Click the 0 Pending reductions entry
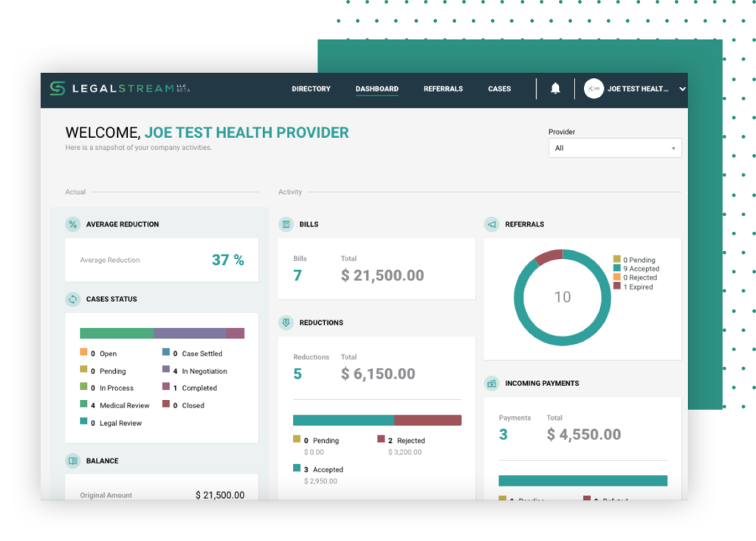Viewport: 756px width, 541px height. [x=316, y=441]
